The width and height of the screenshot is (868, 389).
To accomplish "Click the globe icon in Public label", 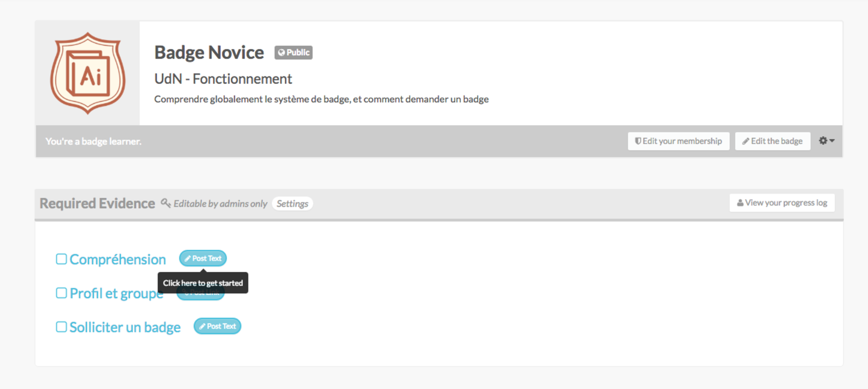I will coord(281,53).
